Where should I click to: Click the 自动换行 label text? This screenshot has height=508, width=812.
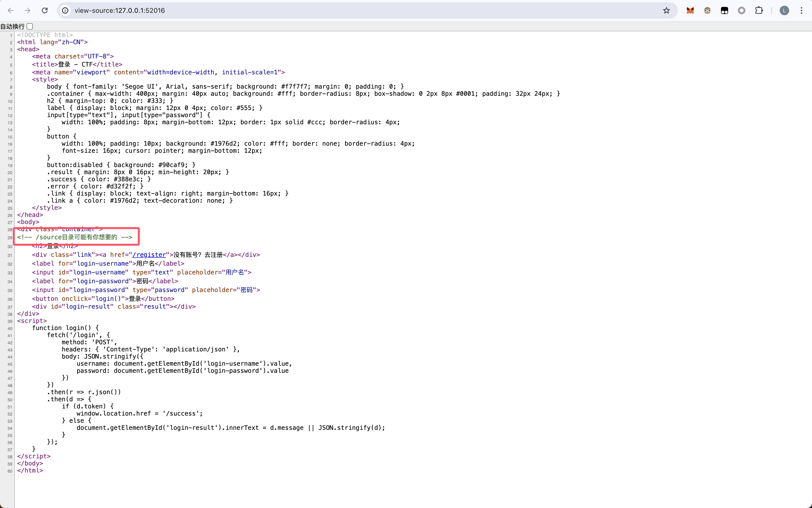tap(12, 27)
